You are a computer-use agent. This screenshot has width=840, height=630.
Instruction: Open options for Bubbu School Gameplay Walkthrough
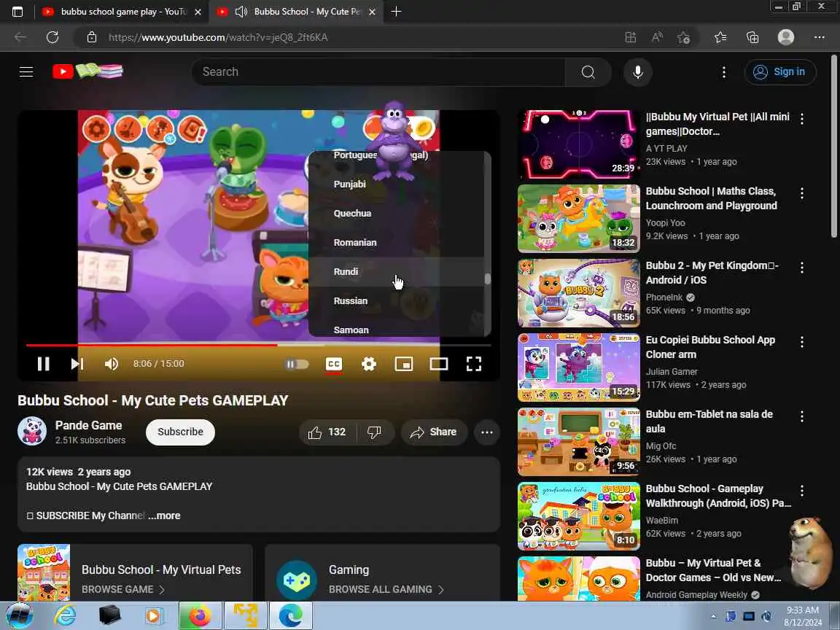point(801,491)
